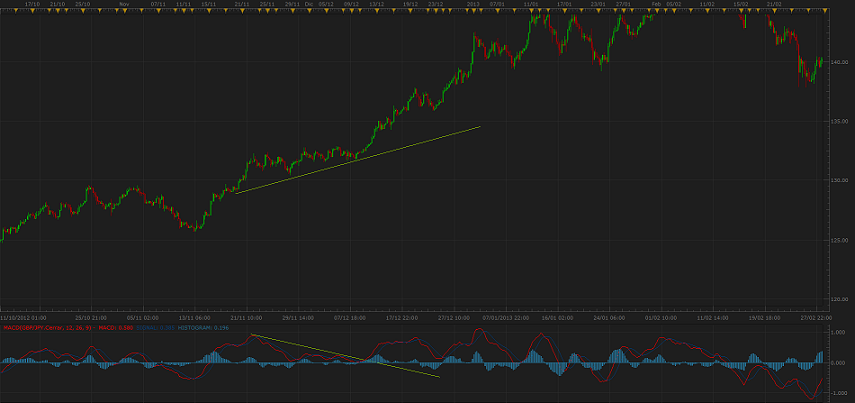Click the 130.00 price axis label
This screenshot has width=855, height=403.
tap(838, 181)
